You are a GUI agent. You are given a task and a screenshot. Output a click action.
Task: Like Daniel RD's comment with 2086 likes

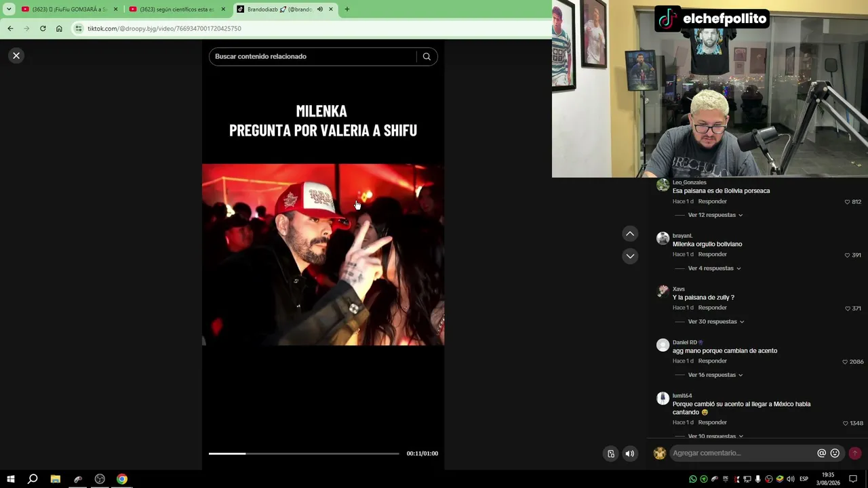(845, 362)
